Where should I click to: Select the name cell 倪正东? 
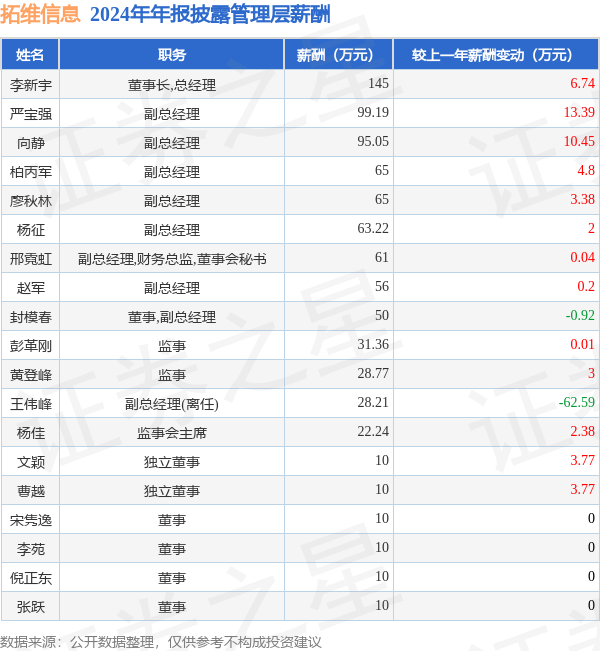31,579
